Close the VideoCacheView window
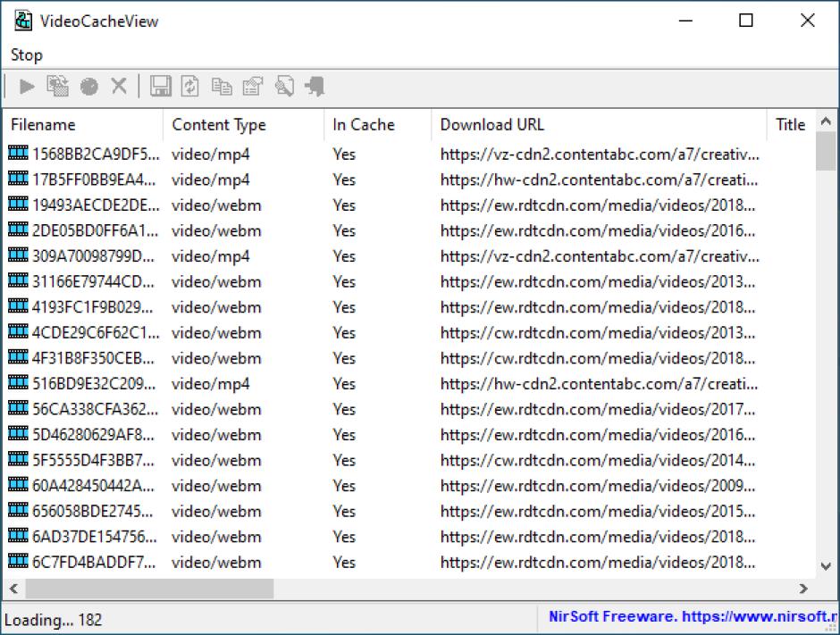 pos(807,21)
